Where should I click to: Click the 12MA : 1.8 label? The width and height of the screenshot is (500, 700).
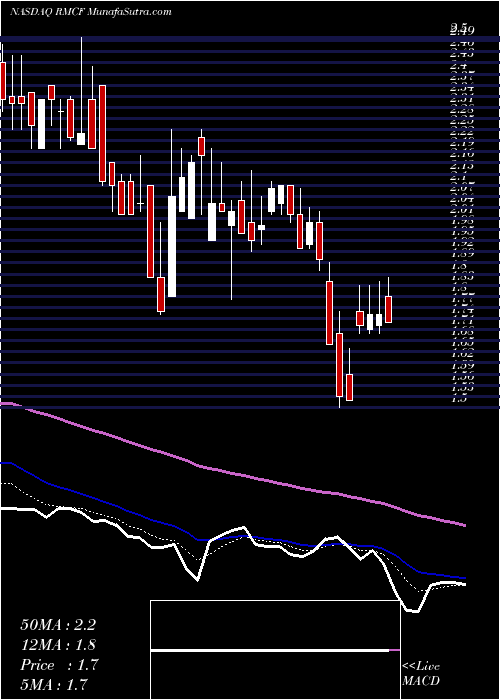[58, 645]
